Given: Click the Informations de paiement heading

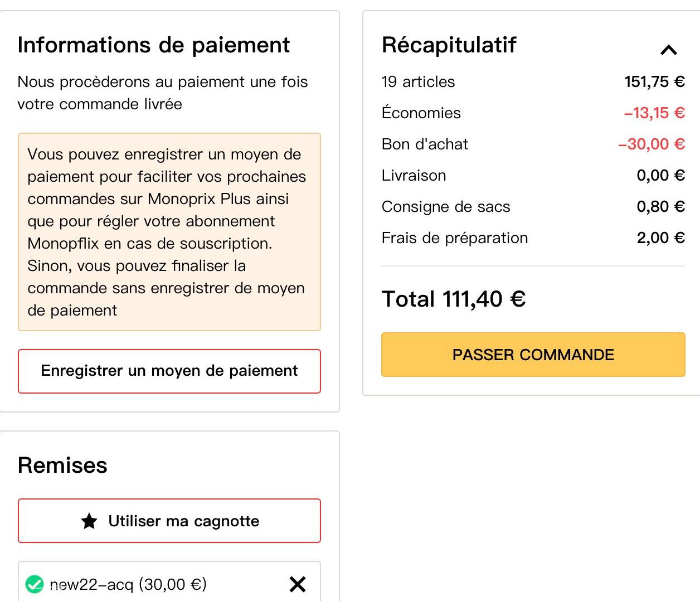Looking at the screenshot, I should [154, 45].
